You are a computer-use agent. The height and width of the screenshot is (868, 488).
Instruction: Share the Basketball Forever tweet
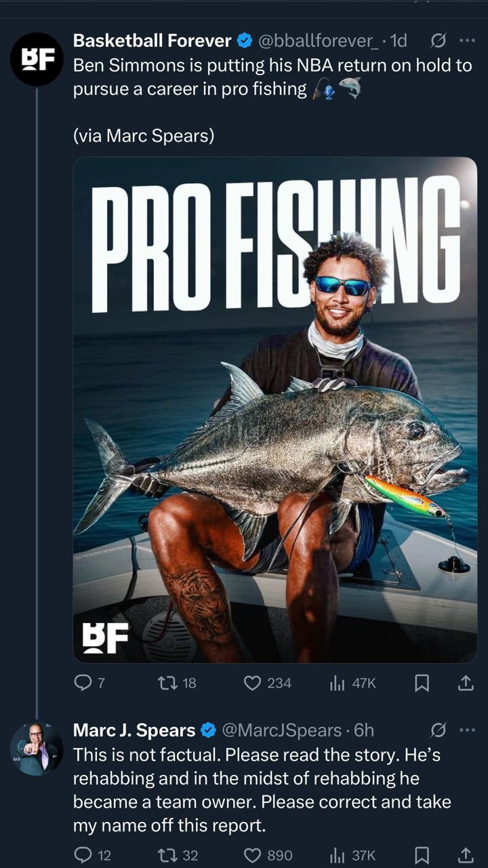(x=466, y=684)
